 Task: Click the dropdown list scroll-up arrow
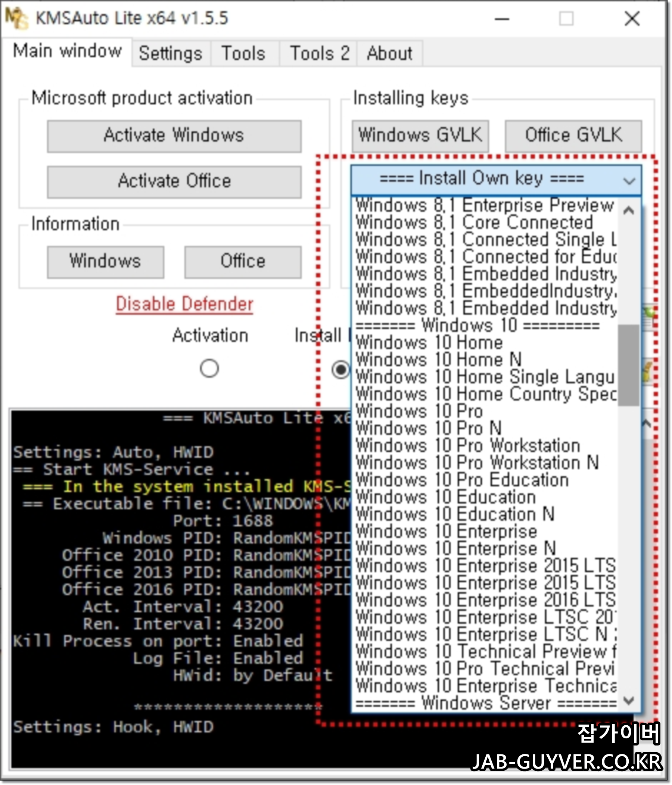pos(629,210)
